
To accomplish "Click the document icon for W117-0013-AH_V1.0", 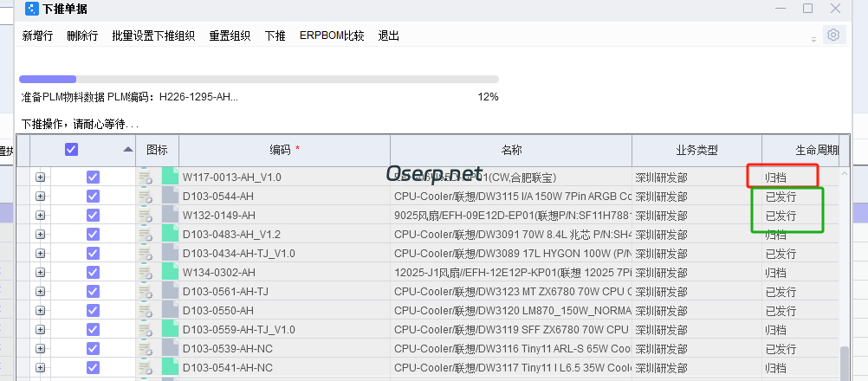I will pyautogui.click(x=146, y=178).
